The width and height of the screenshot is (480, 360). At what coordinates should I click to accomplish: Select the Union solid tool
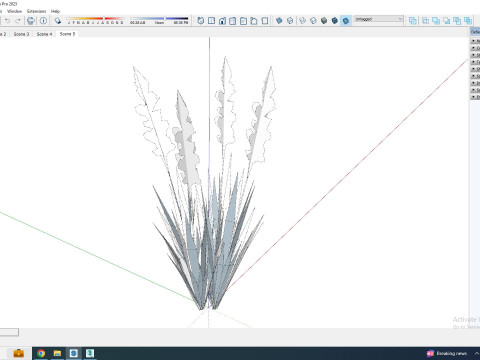click(x=436, y=21)
